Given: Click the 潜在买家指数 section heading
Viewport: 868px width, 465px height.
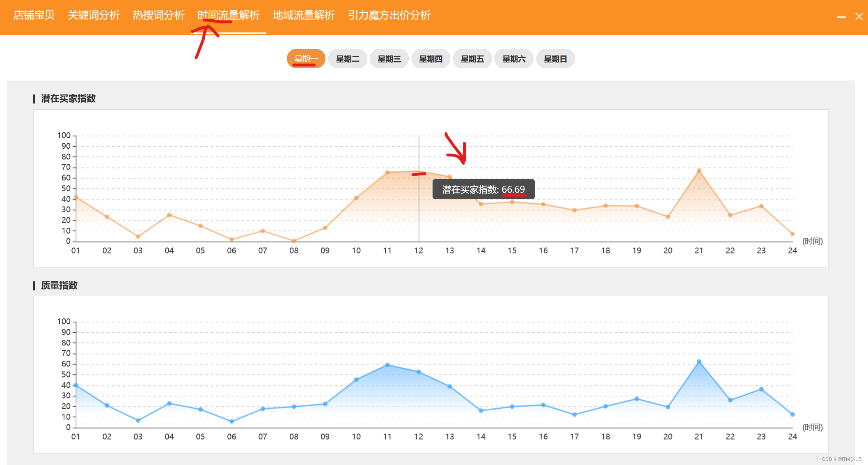Looking at the screenshot, I should click(x=68, y=99).
